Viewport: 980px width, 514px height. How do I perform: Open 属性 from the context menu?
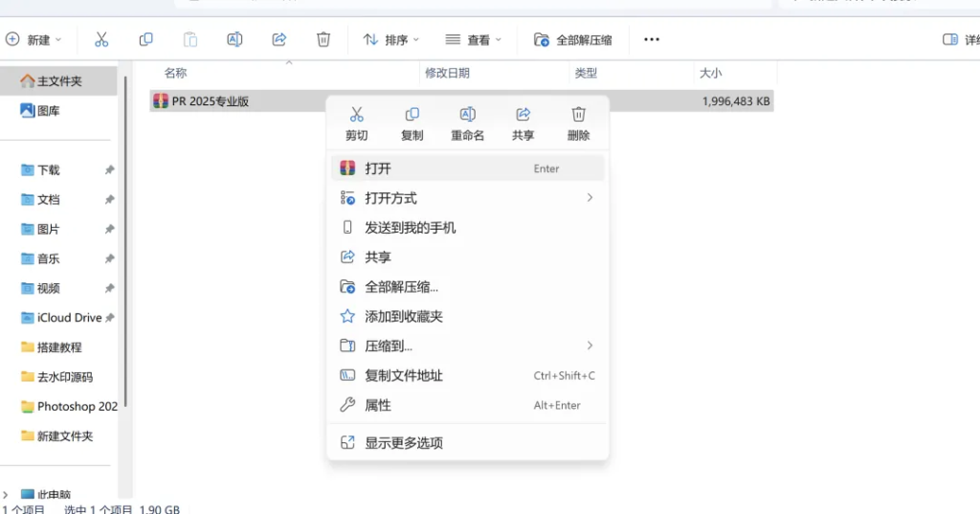click(x=467, y=405)
